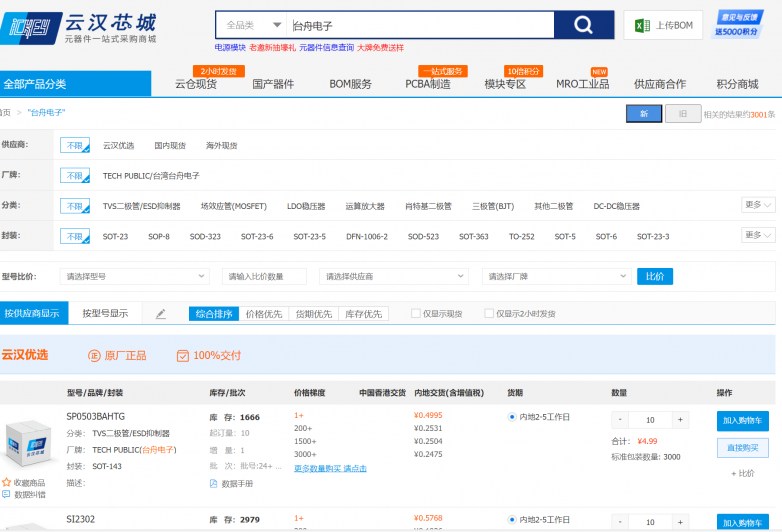The image size is (782, 532).
Task: Open the 请选择供应商 dropdown
Action: point(394,276)
